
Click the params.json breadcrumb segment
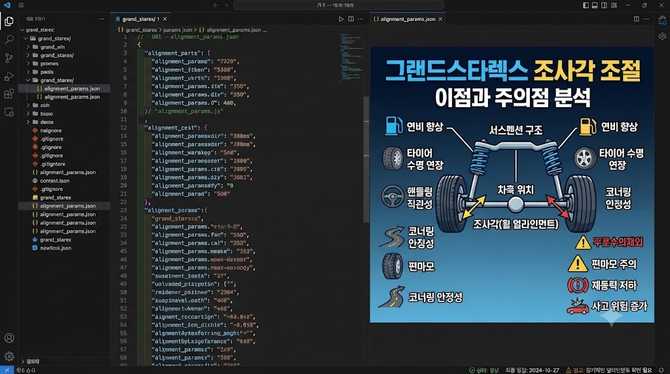[178, 30]
